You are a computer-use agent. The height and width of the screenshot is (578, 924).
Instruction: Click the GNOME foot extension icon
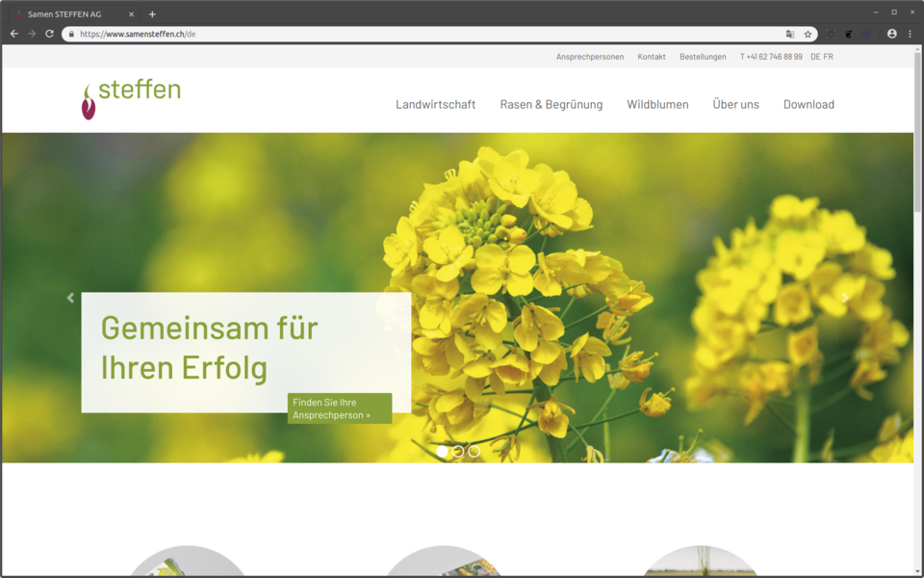849,35
